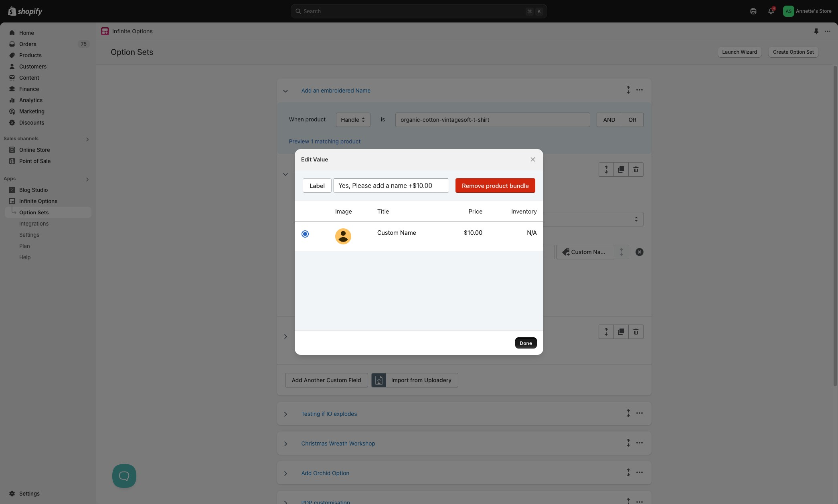838x504 pixels.
Task: Expand the Christmas Wreath Workshop option set
Action: click(285, 444)
